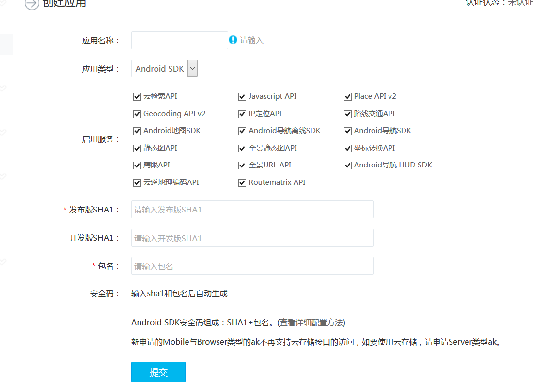The height and width of the screenshot is (392, 545).
Task: Click the 输入sha1和包名后自动生成 text
Action: pyautogui.click(x=179, y=294)
